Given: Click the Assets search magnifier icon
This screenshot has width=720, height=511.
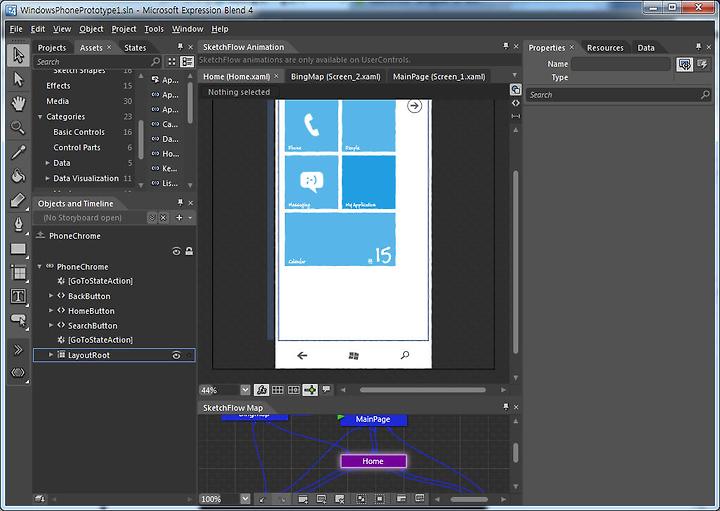Looking at the screenshot, I should click(x=155, y=62).
